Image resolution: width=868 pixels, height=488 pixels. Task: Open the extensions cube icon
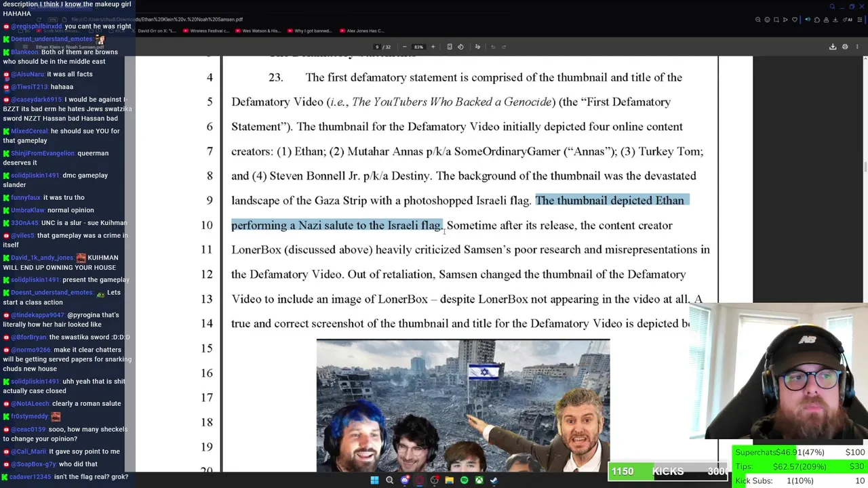[x=817, y=20]
